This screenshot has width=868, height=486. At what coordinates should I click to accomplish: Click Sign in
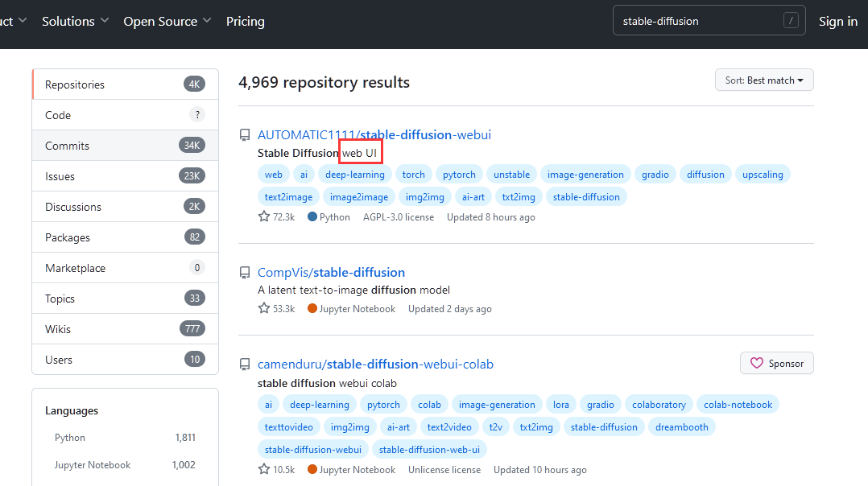838,21
